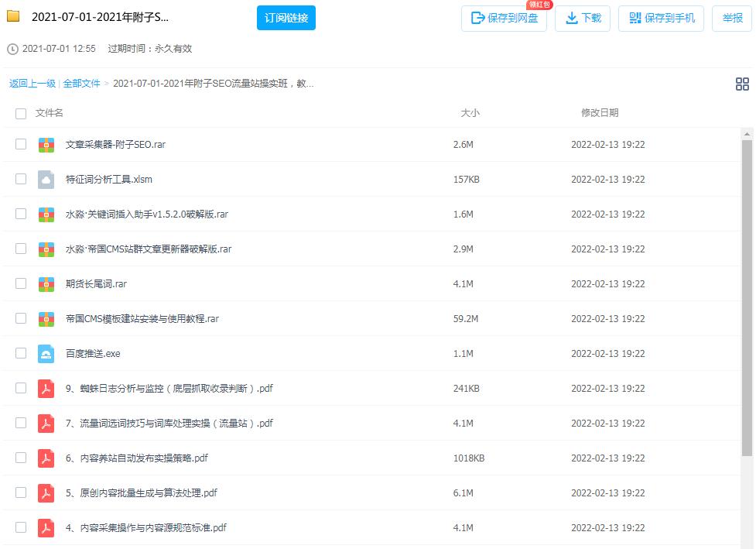The height and width of the screenshot is (549, 756).
Task: Check the box for 帝国CMS站群文章更新器破解版.rar
Action: 21,249
